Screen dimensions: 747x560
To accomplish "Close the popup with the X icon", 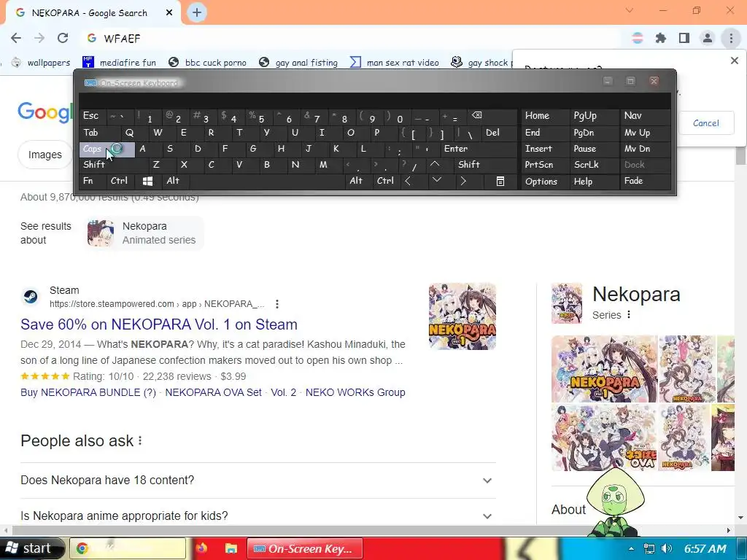I will (735, 61).
